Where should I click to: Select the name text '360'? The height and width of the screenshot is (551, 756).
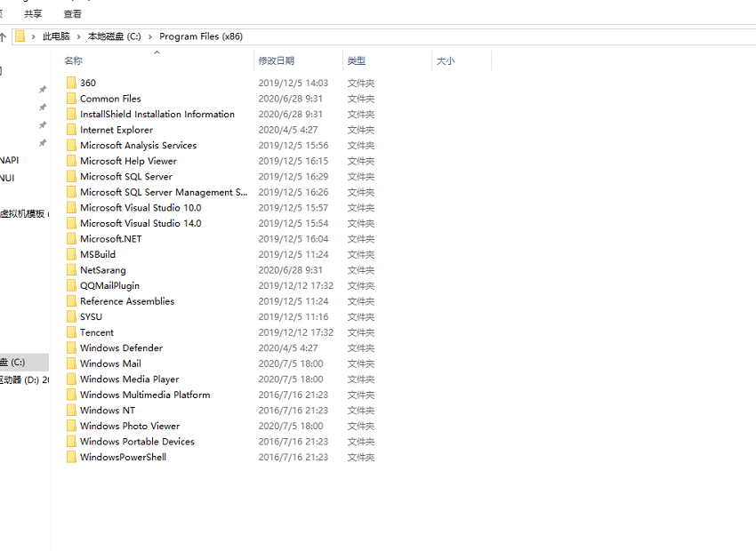pos(88,83)
